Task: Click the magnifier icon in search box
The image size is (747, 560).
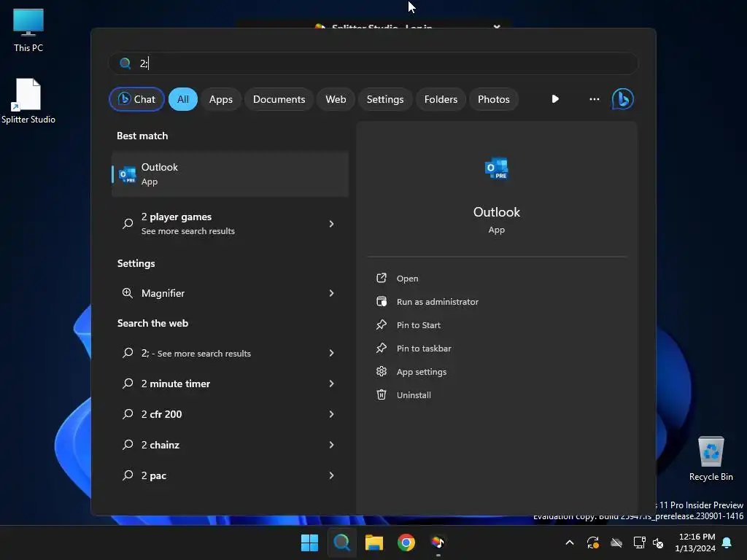Action: click(x=125, y=63)
